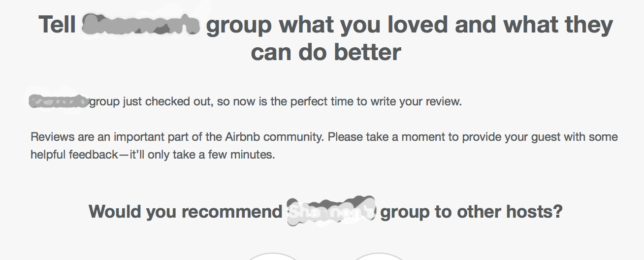The image size is (644, 260).
Task: Click the blurred name in the recommend question
Action: 331,212
